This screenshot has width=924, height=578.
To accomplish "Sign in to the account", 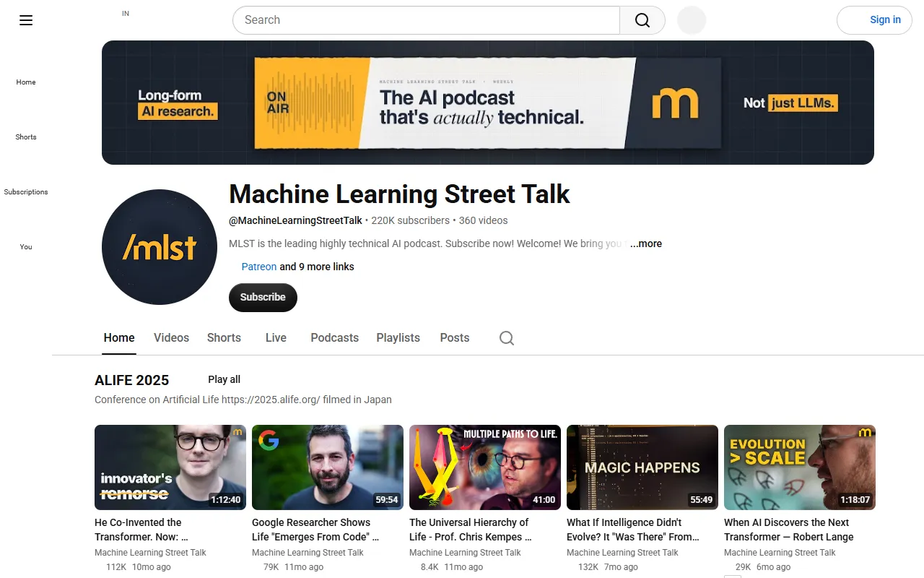I will click(x=875, y=20).
